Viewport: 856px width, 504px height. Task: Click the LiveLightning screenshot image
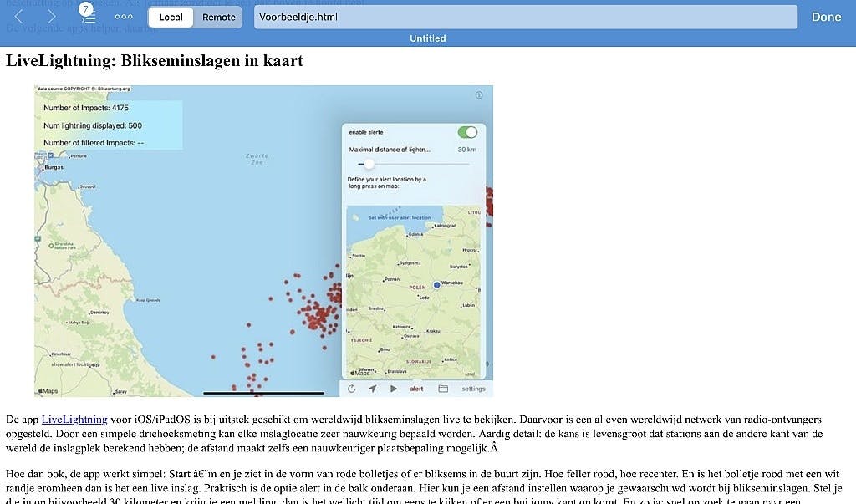coord(263,241)
